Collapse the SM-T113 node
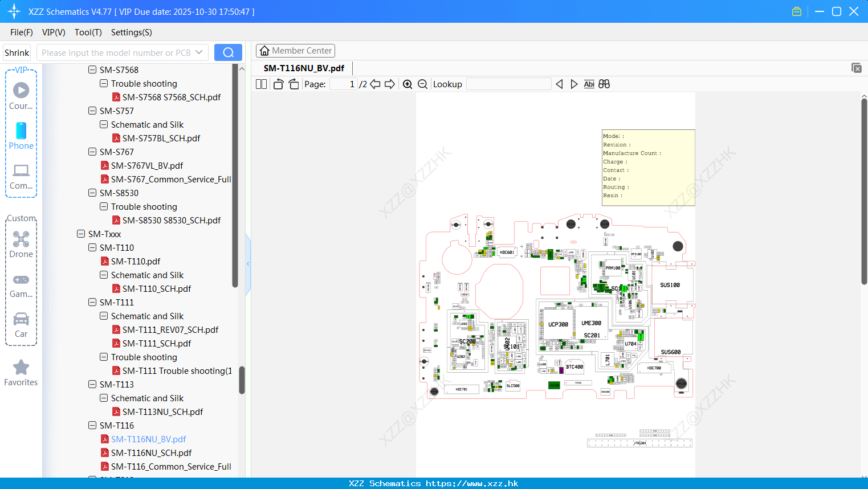This screenshot has width=868, height=489. click(92, 384)
